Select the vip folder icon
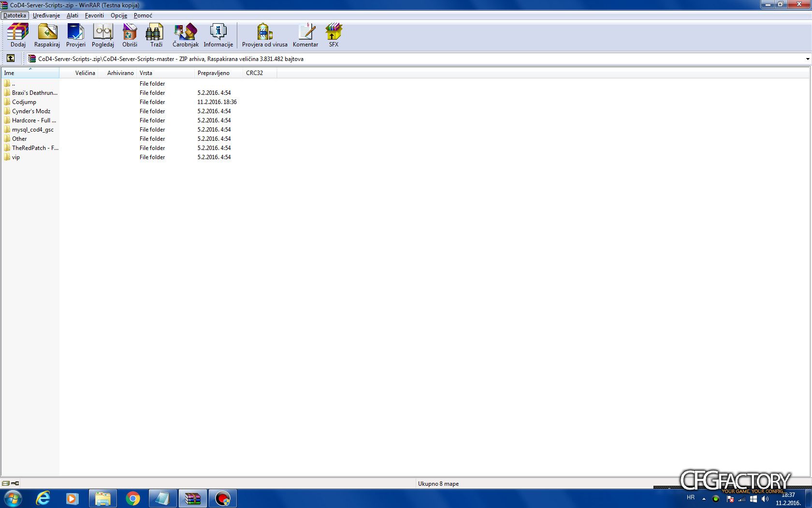Screen dimensions: 812x508 (7, 157)
